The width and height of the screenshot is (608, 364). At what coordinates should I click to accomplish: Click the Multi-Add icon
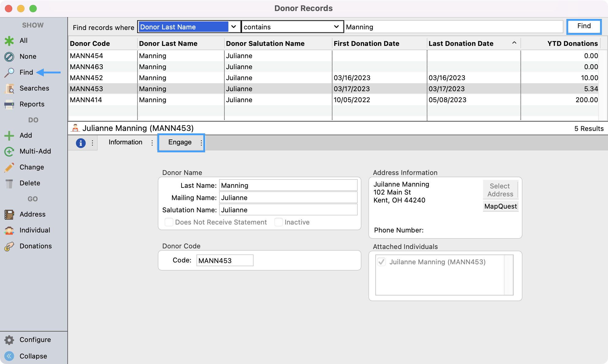pos(9,151)
